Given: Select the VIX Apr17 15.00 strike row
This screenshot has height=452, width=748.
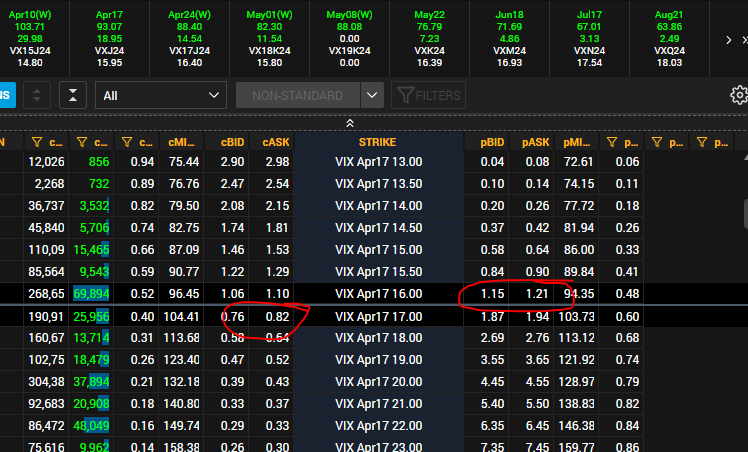Looking at the screenshot, I should point(379,250).
